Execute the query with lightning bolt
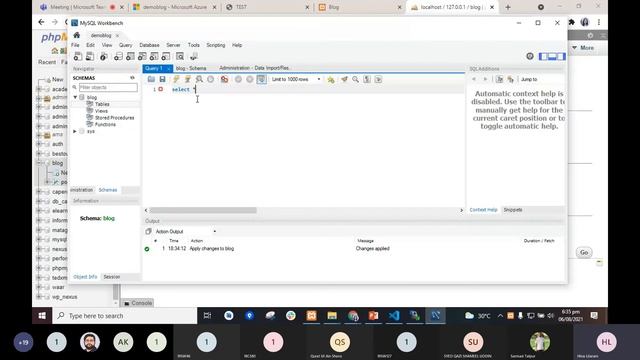Screen dimensions: 640x360 [176, 79]
